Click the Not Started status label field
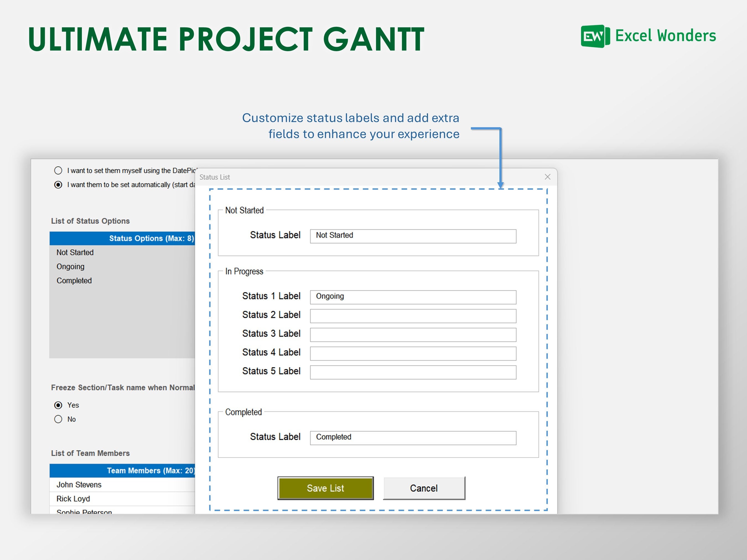 pos(413,236)
